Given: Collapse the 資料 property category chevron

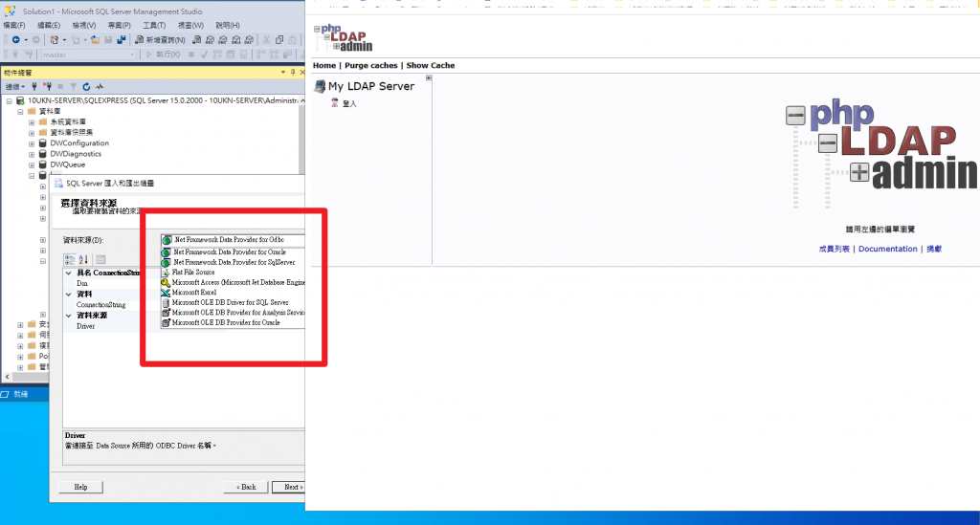Looking at the screenshot, I should pyautogui.click(x=69, y=294).
